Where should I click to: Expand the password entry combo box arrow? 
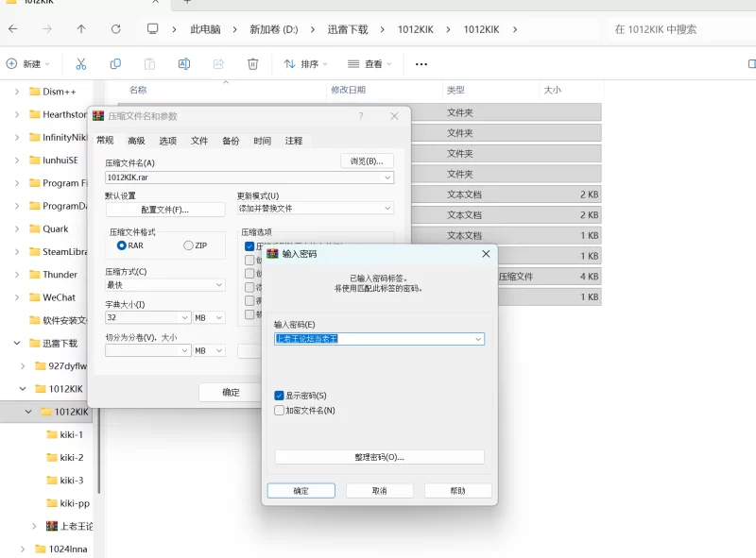(x=477, y=339)
